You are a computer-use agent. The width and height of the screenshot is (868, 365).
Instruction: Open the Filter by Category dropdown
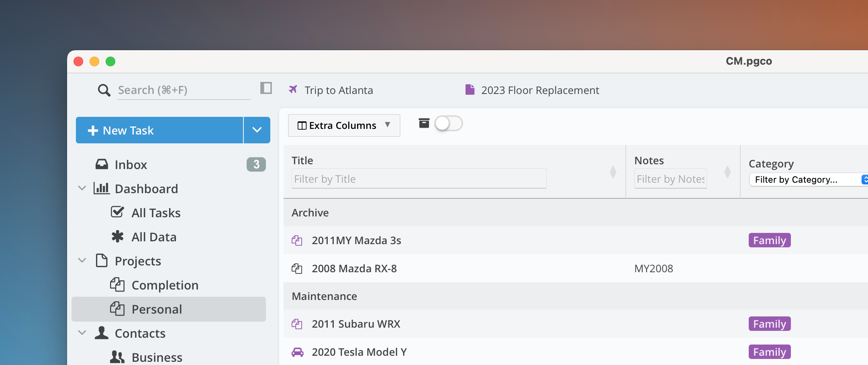pos(807,179)
